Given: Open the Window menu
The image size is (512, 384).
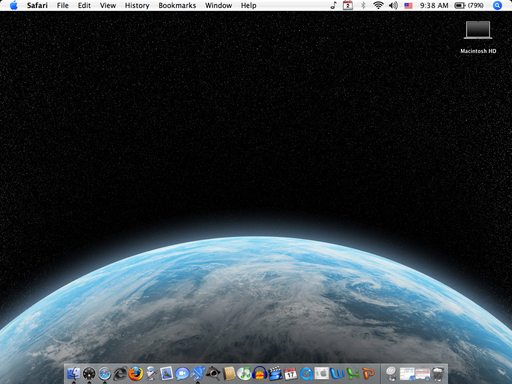Looking at the screenshot, I should coord(218,5).
